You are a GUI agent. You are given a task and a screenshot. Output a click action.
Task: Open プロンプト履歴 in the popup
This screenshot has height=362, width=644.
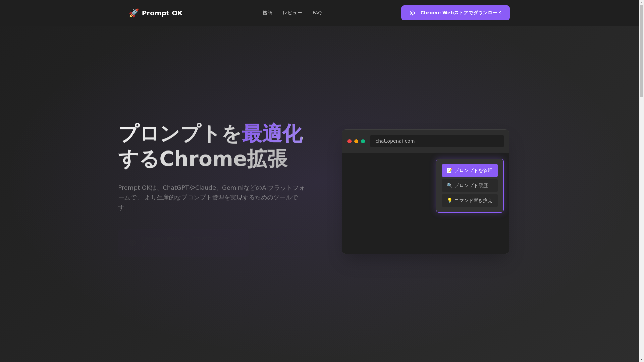click(470, 185)
